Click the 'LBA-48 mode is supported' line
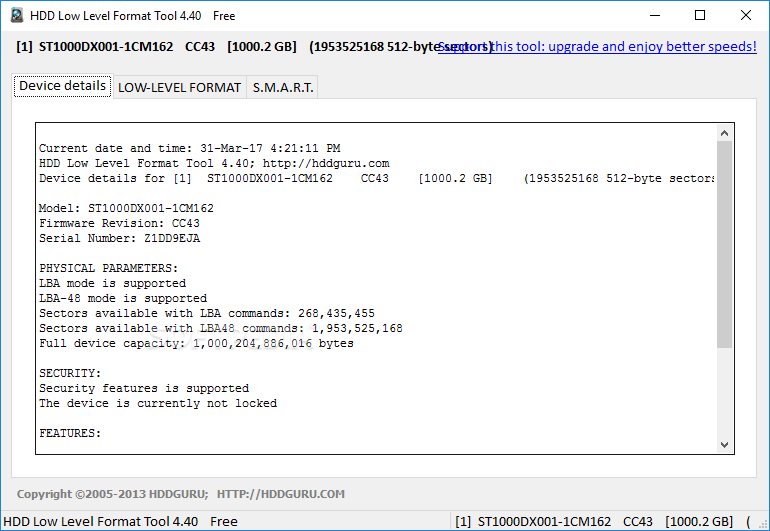Screen dimensions: 770x531 pyautogui.click(x=123, y=299)
